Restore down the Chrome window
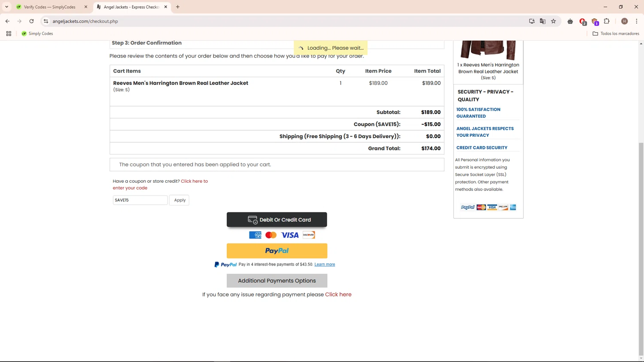Viewport: 644px width, 362px height. coord(621,7)
